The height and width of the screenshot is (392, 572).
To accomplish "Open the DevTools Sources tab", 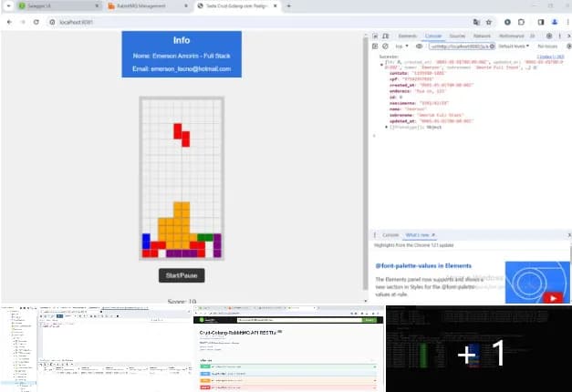I will (x=457, y=36).
